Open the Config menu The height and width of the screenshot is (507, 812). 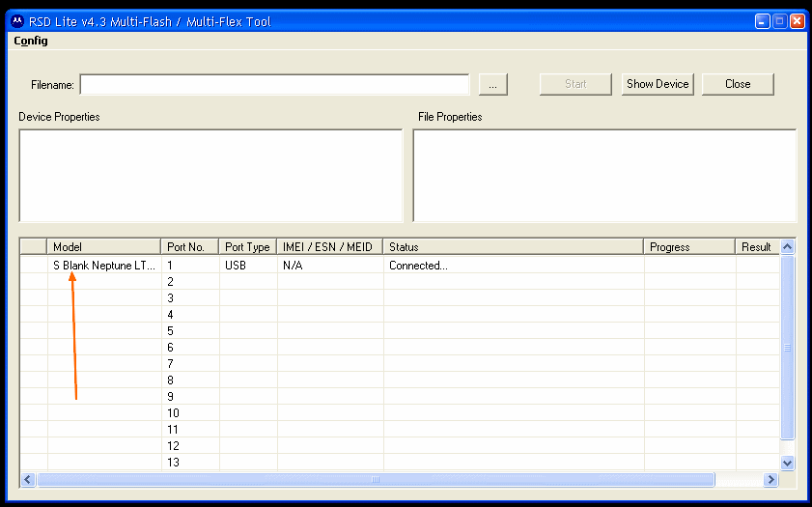31,41
